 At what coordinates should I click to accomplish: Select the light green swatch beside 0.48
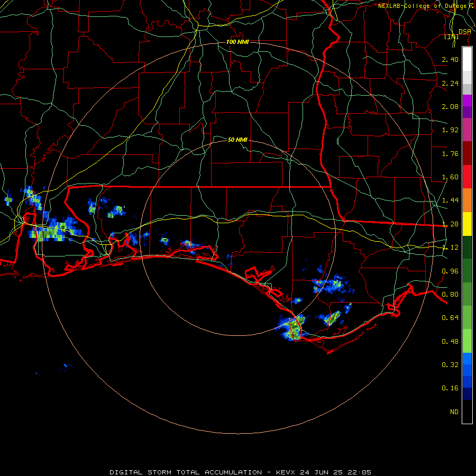coord(467,341)
